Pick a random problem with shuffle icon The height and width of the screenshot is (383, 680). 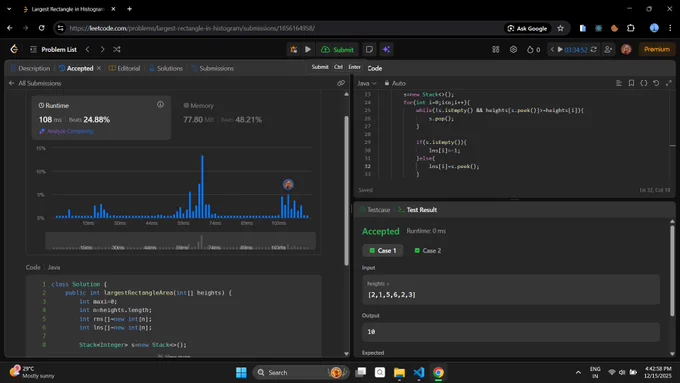coord(117,49)
